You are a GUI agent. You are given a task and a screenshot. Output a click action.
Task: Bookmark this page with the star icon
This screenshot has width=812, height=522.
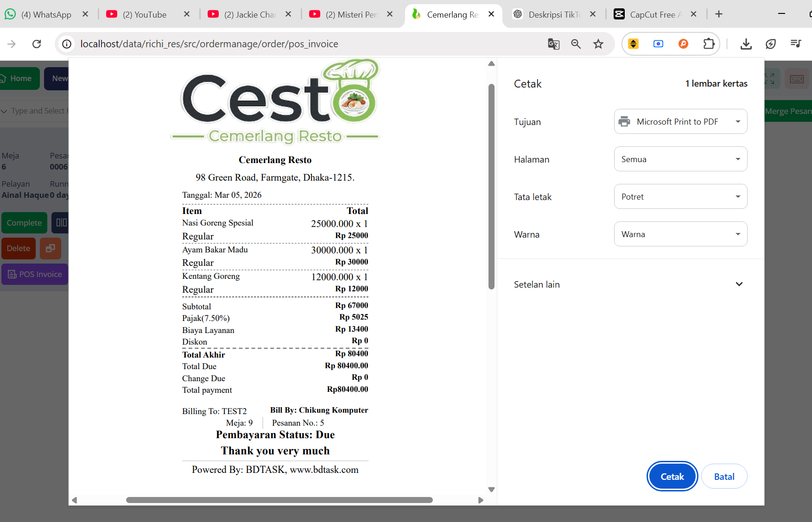click(598, 44)
